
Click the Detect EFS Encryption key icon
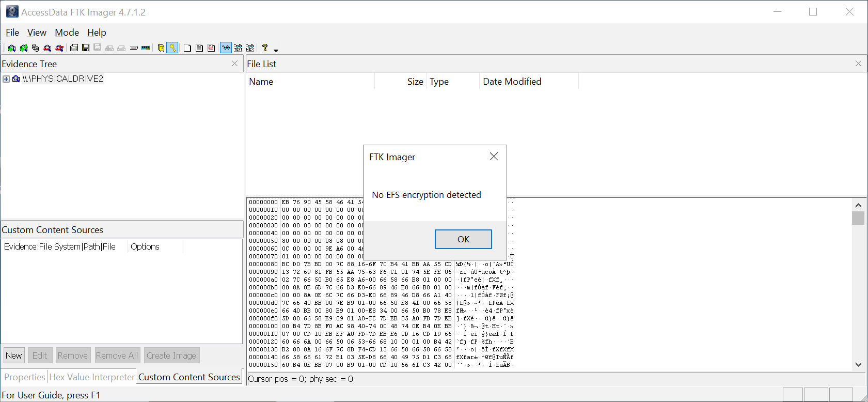(x=172, y=48)
